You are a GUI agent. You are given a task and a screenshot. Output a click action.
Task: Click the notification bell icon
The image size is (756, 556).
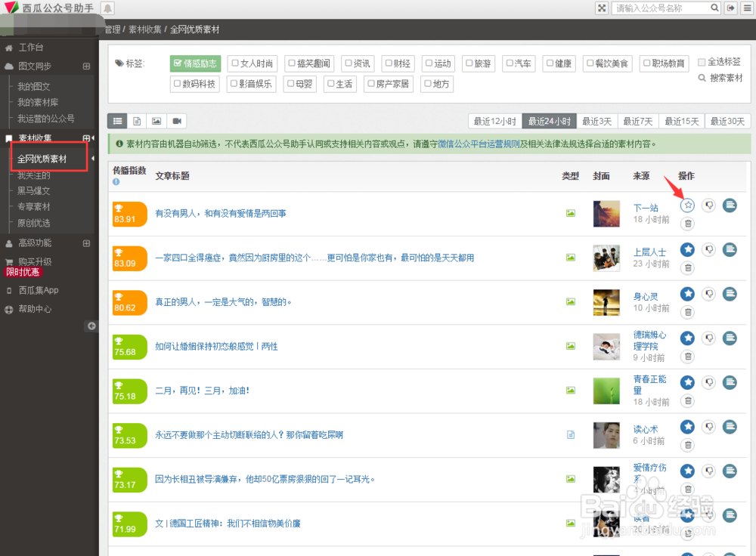coord(107,8)
